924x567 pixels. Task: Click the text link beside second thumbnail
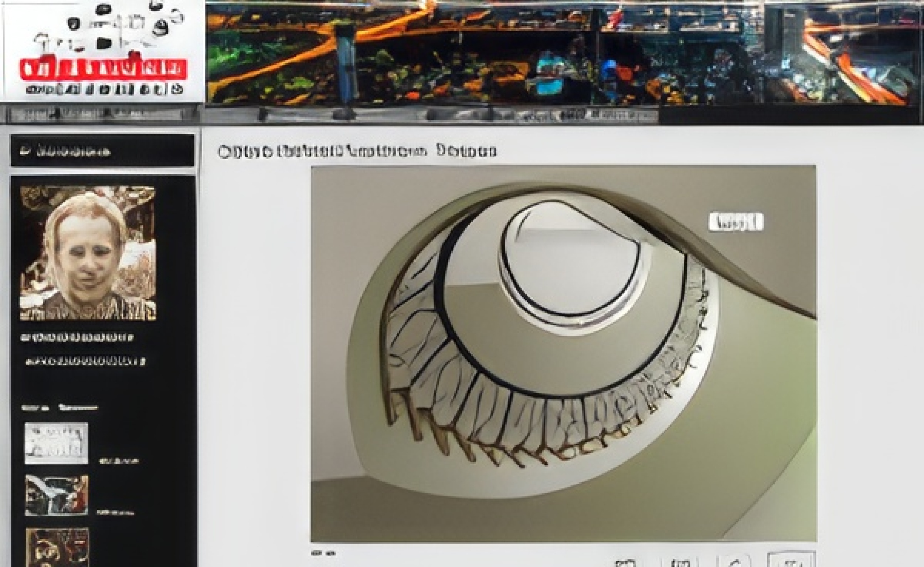click(x=115, y=513)
